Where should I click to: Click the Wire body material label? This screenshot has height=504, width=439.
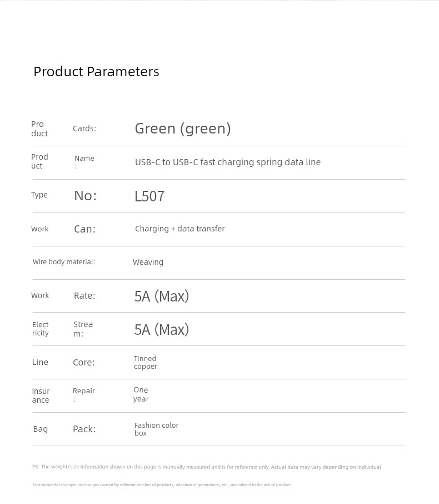click(x=64, y=262)
